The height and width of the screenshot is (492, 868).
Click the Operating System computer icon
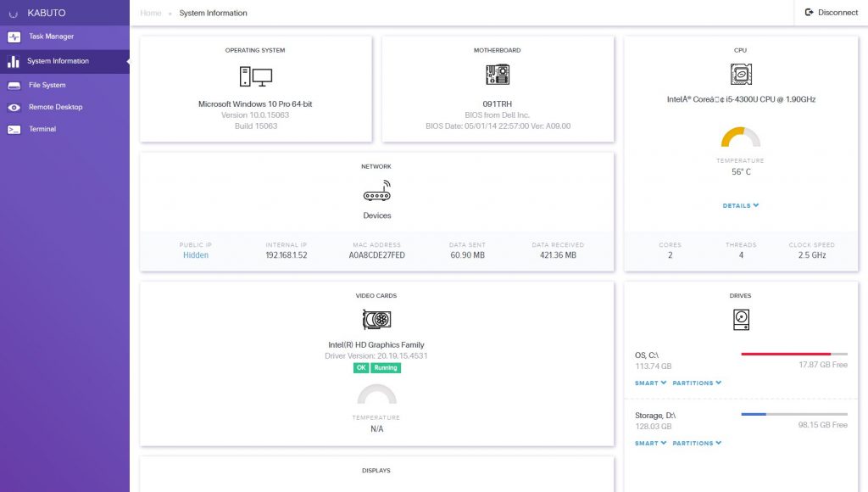coord(256,76)
